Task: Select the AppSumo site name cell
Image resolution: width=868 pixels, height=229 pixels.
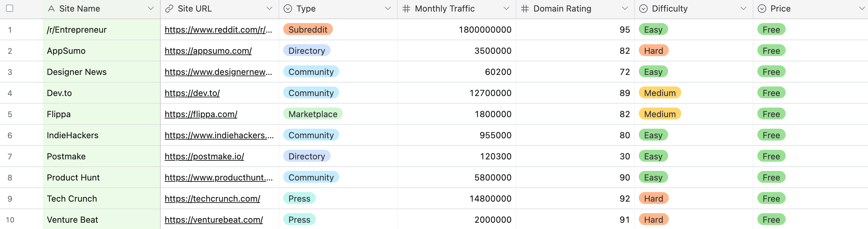Action: [101, 51]
